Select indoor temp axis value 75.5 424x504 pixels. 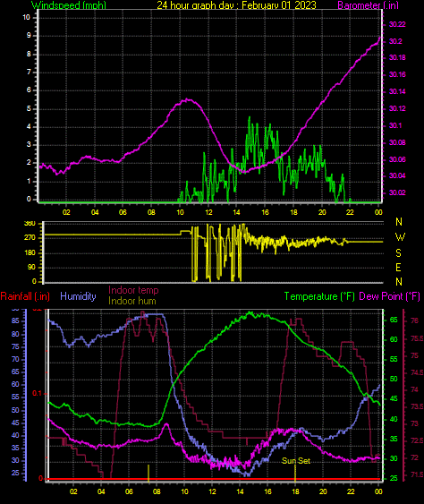[417, 338]
